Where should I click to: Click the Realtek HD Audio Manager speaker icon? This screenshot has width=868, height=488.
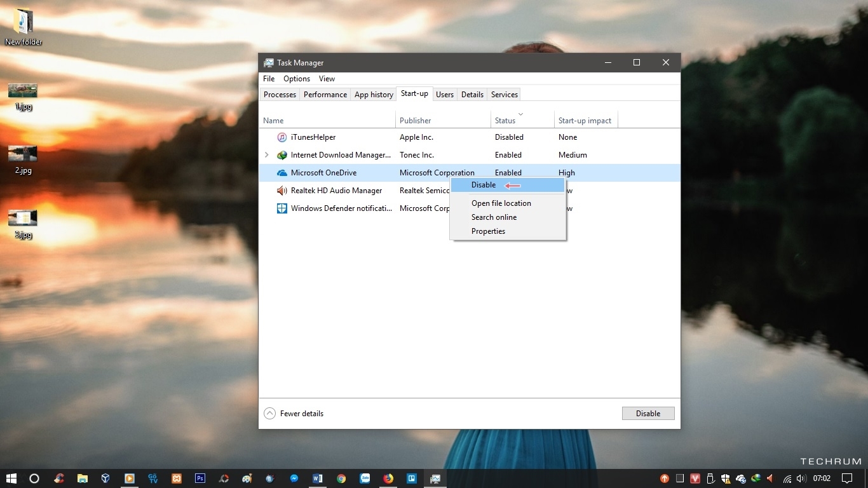coord(282,191)
